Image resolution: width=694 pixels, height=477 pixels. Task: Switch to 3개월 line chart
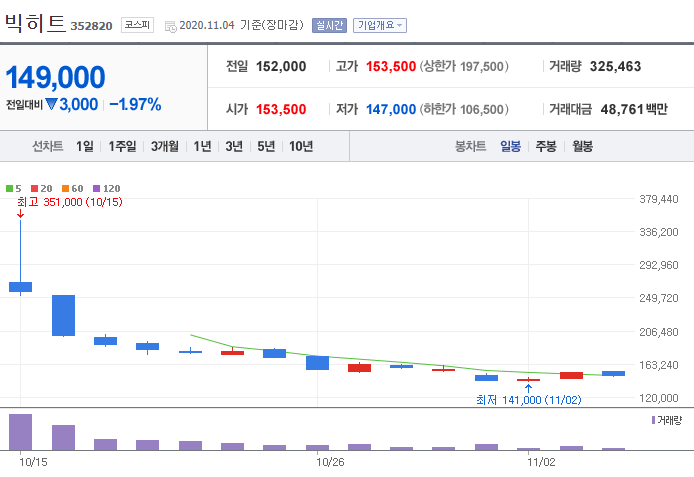tap(165, 146)
